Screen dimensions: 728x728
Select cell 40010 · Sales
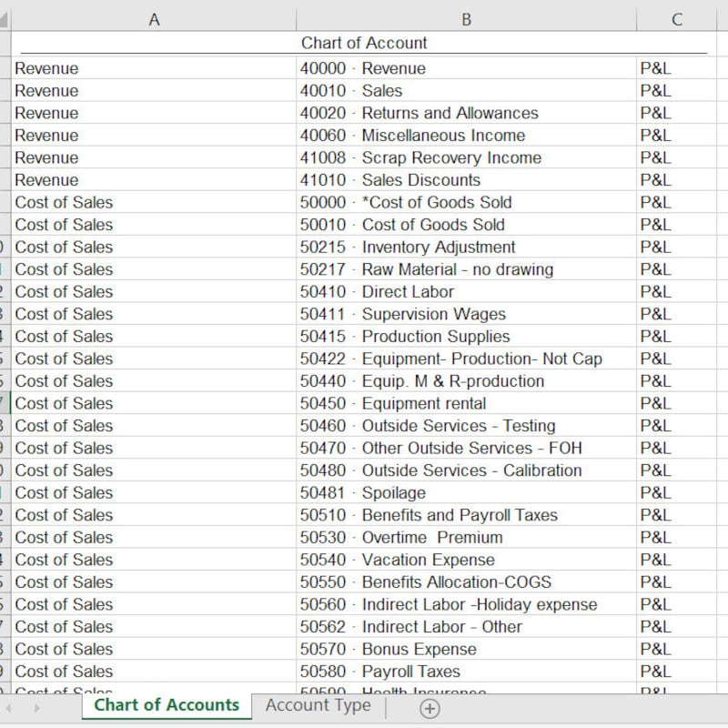(x=466, y=90)
